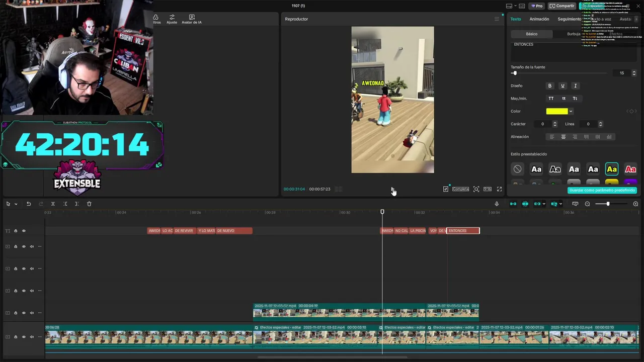644x362 pixels.
Task: Split the clip at the playhead
Action: click(53, 204)
